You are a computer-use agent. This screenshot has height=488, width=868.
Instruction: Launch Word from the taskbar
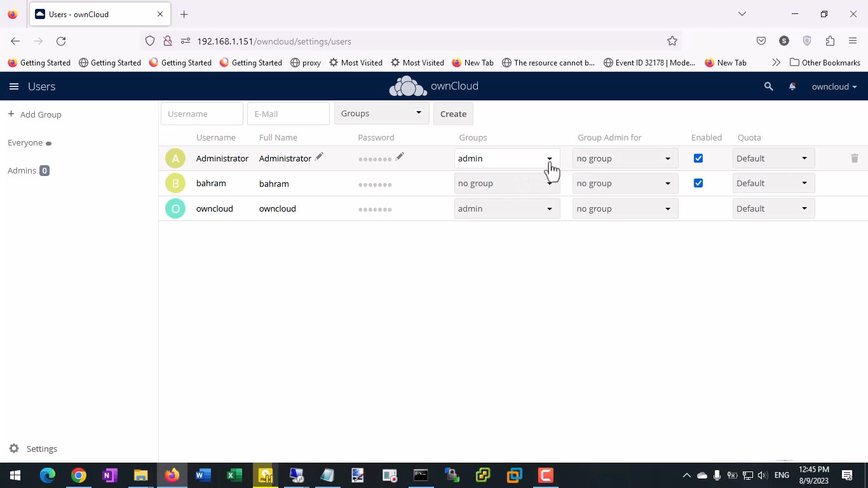203,475
